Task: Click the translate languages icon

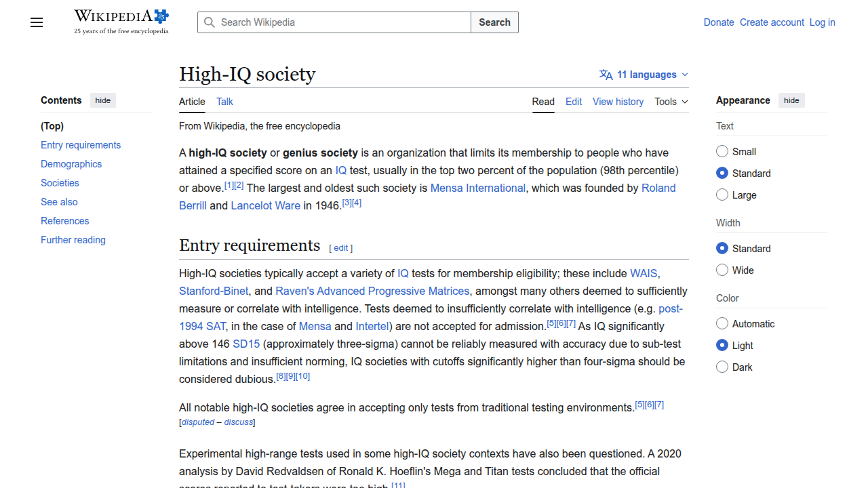Action: [606, 75]
